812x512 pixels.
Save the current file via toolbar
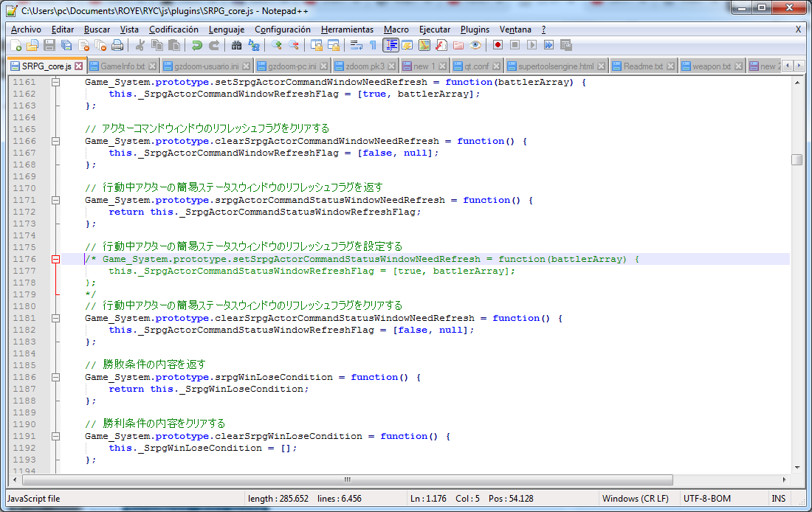click(x=49, y=46)
